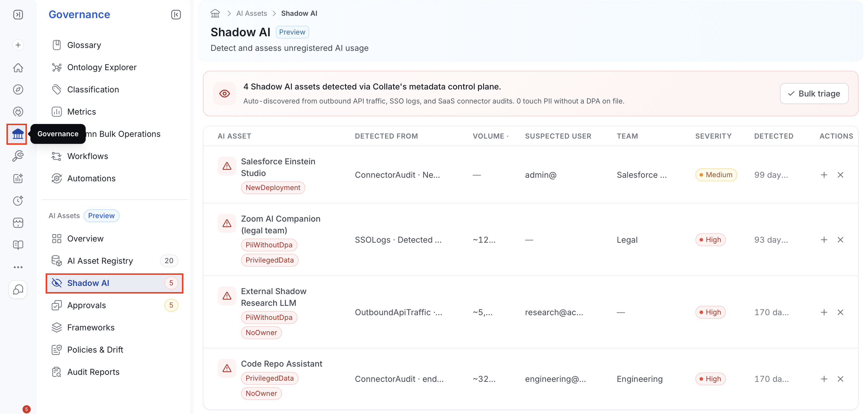Open Approvals menu item

[x=115, y=306]
